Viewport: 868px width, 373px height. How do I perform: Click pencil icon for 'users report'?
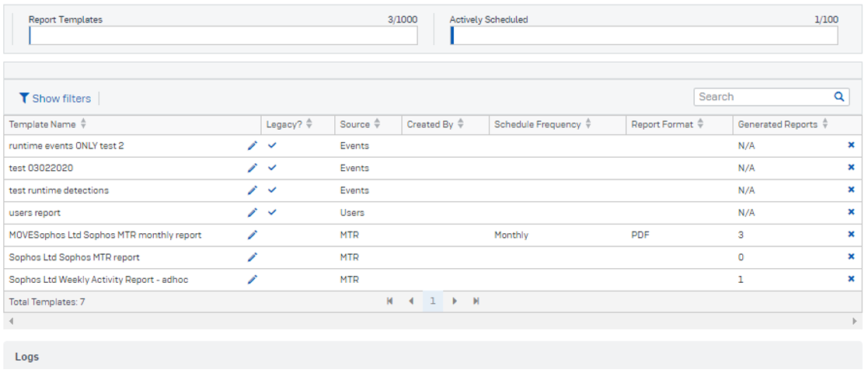252,212
